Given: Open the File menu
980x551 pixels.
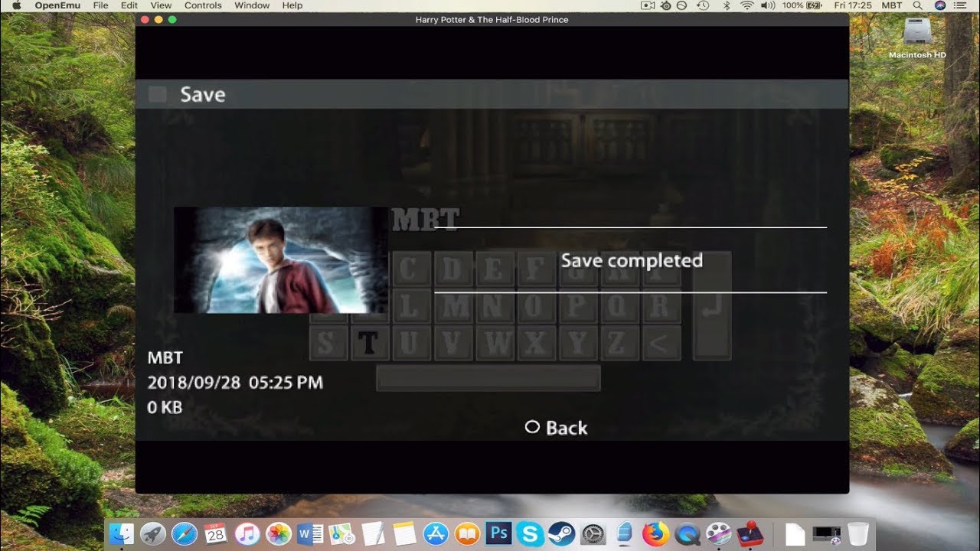Looking at the screenshot, I should click(x=100, y=5).
